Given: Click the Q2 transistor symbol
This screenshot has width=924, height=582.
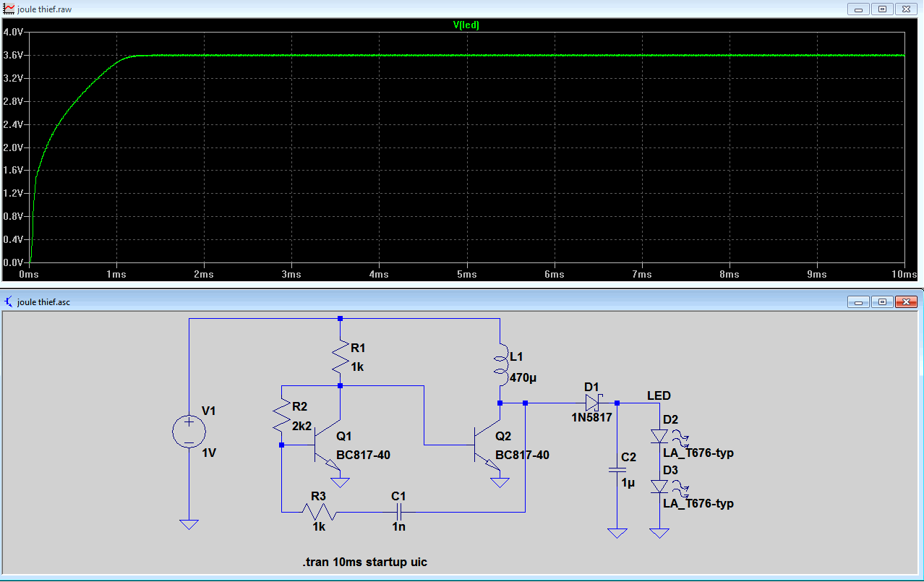Looking at the screenshot, I should tap(488, 453).
